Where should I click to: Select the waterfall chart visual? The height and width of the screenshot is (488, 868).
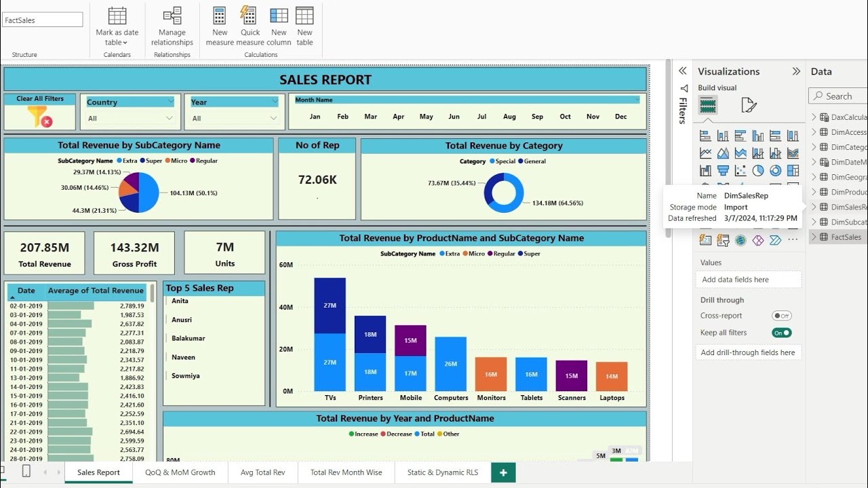tap(705, 171)
